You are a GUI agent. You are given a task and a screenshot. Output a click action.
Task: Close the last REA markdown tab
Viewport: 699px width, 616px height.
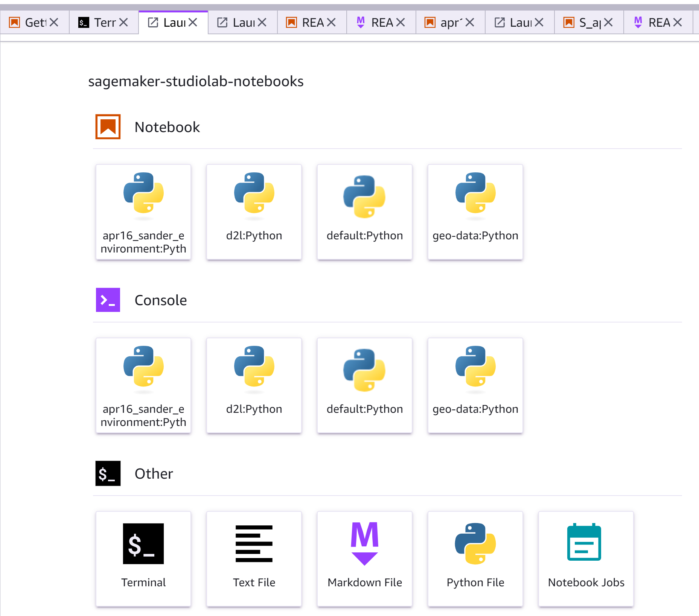point(677,23)
